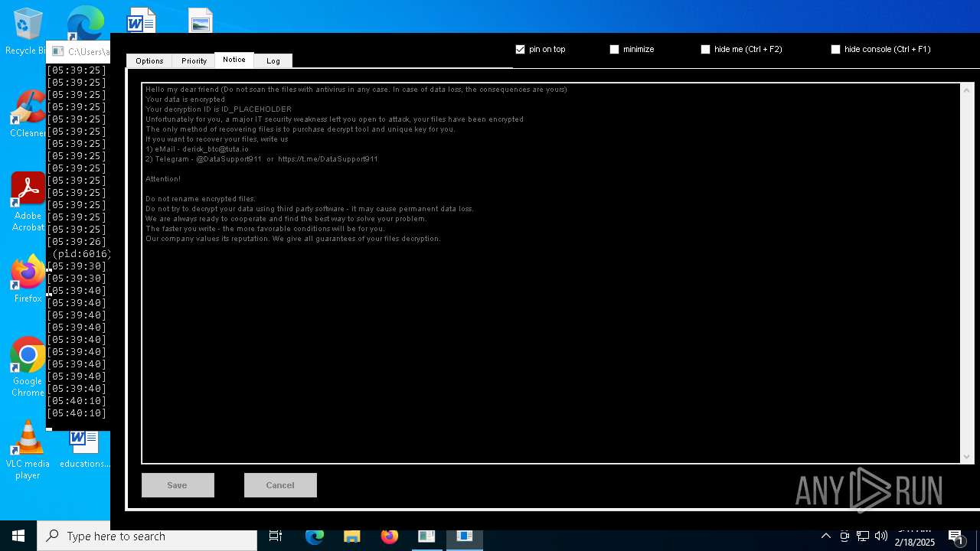Open the network status tray icon

click(x=863, y=536)
